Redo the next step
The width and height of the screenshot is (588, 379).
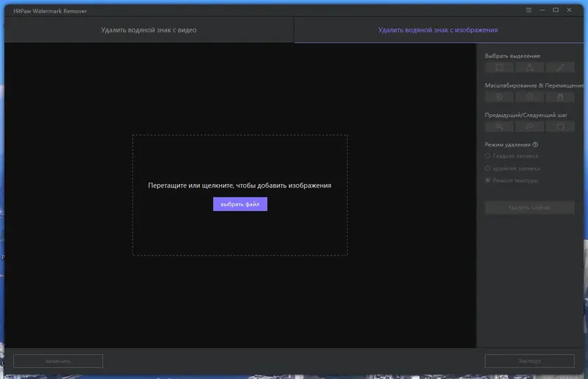coord(529,127)
